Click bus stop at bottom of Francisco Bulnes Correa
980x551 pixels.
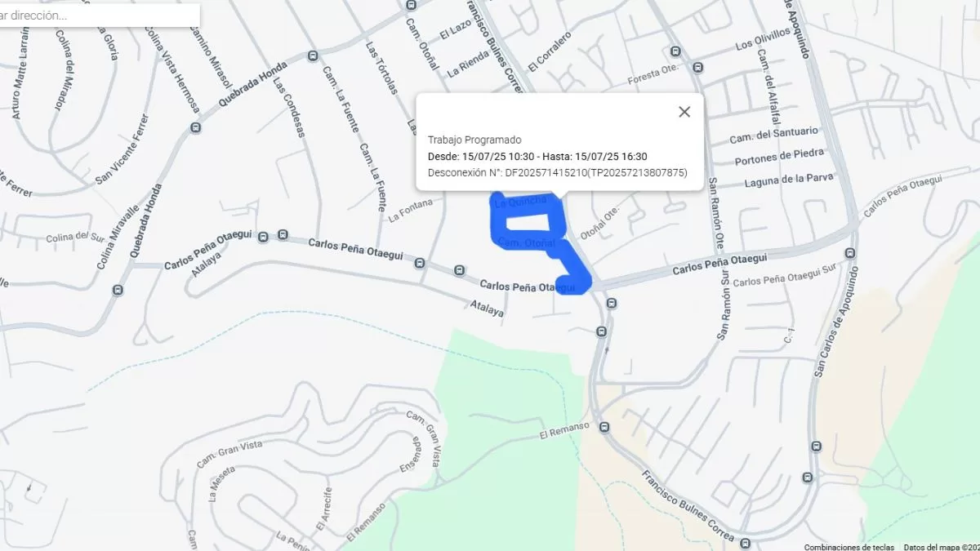click(x=744, y=543)
